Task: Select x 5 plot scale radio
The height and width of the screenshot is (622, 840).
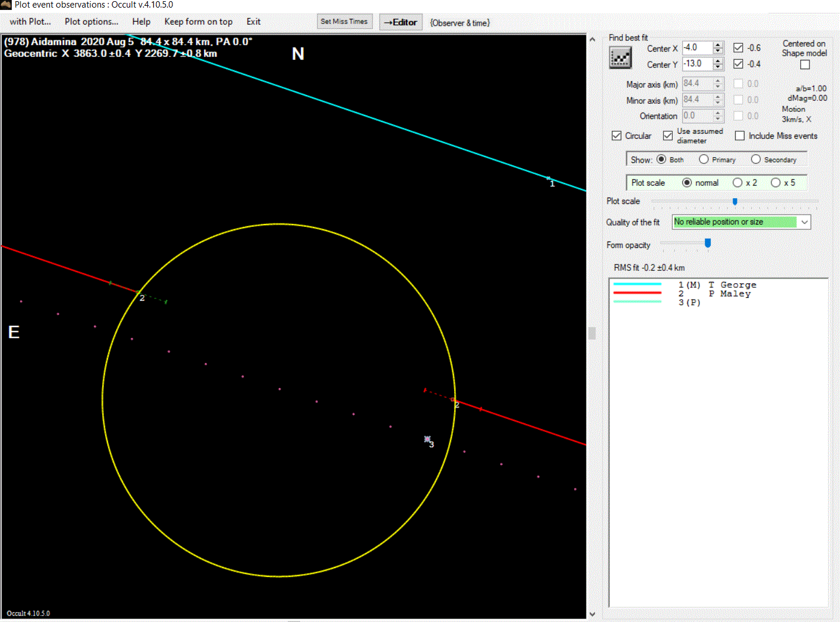Action: coord(775,183)
